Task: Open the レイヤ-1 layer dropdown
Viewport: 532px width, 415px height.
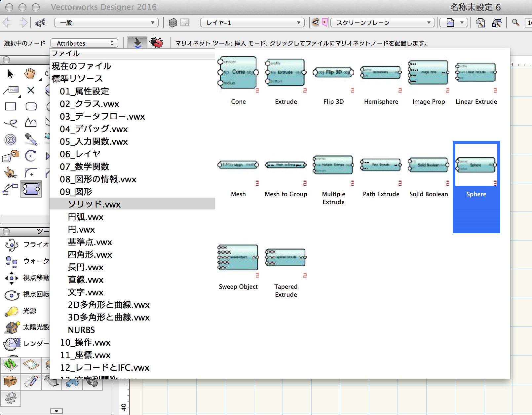Action: pyautogui.click(x=252, y=23)
